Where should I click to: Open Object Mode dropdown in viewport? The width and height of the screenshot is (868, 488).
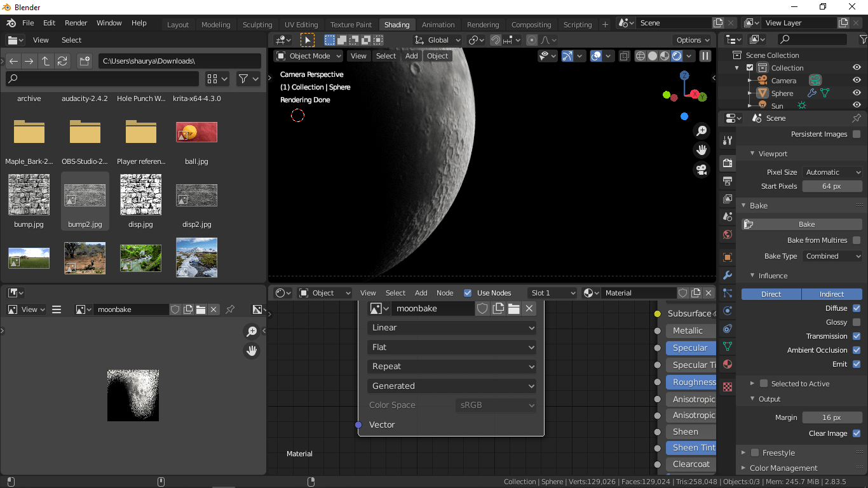(308, 56)
